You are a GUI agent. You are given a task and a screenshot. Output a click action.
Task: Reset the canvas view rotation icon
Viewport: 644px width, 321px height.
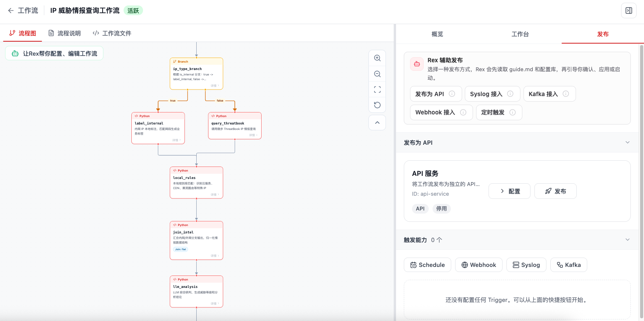377,105
